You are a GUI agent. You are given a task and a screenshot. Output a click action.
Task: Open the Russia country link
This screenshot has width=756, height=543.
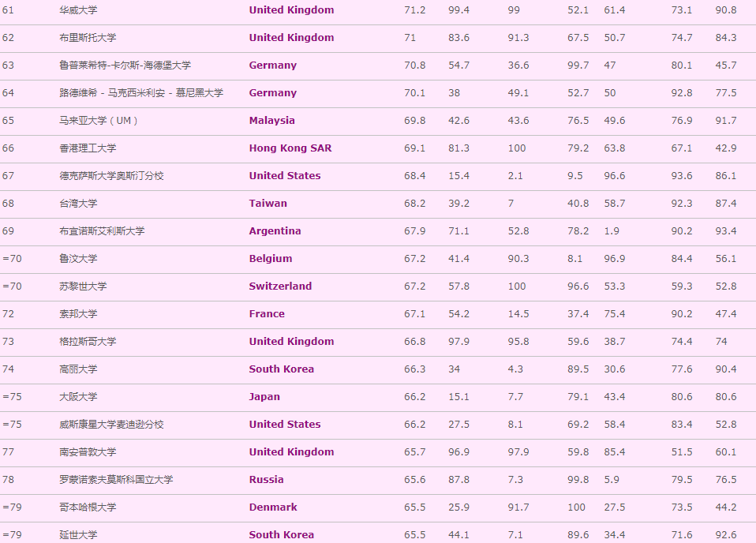pos(266,479)
